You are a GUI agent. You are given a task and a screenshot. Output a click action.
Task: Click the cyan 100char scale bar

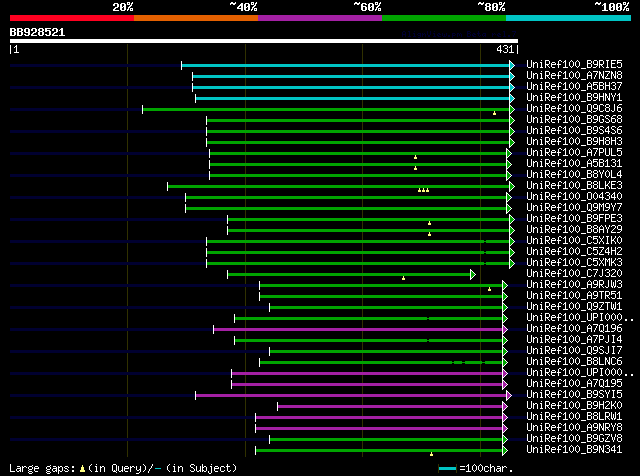447,469
